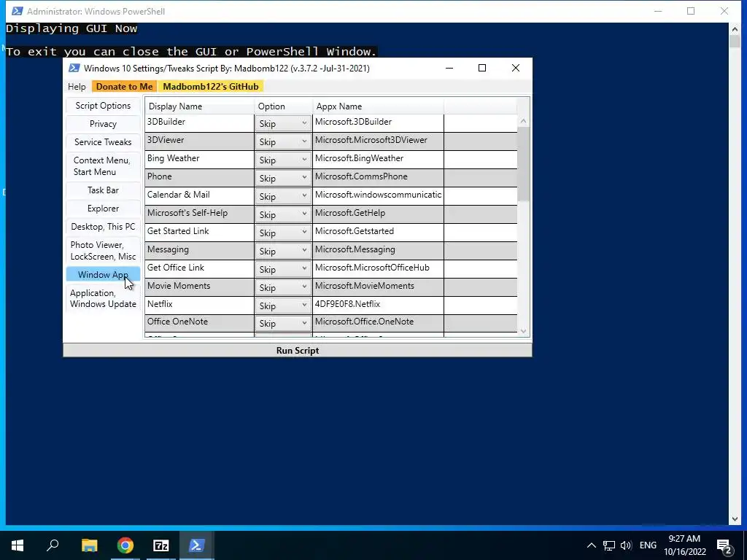Viewport: 747px width, 560px height.
Task: Click app list scrollbar down arrow
Action: (x=524, y=331)
